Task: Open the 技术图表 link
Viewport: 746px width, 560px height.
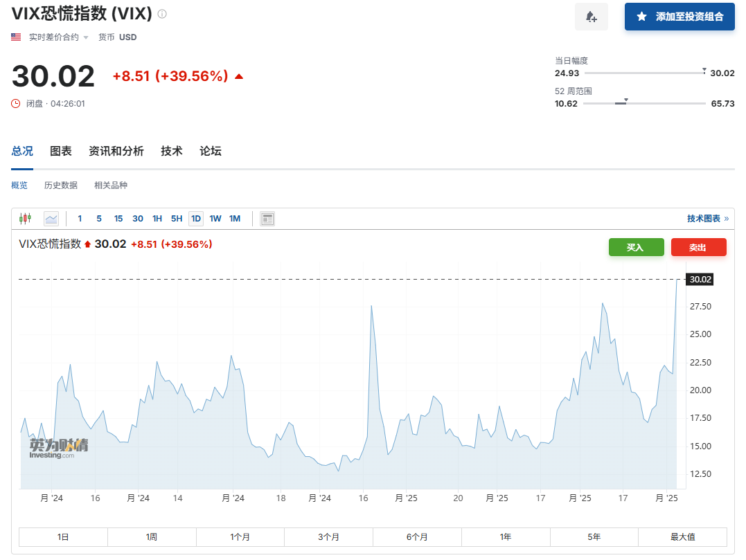Action: tap(707, 219)
